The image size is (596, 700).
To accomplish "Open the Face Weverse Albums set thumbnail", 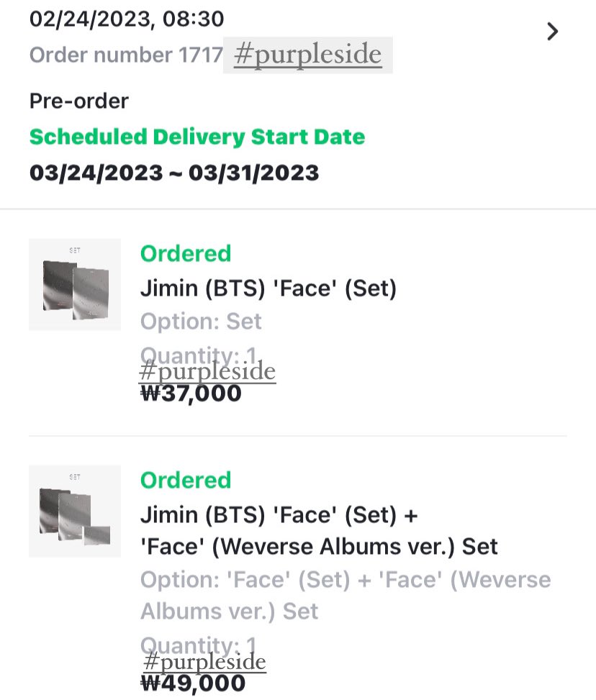I will 75,512.
